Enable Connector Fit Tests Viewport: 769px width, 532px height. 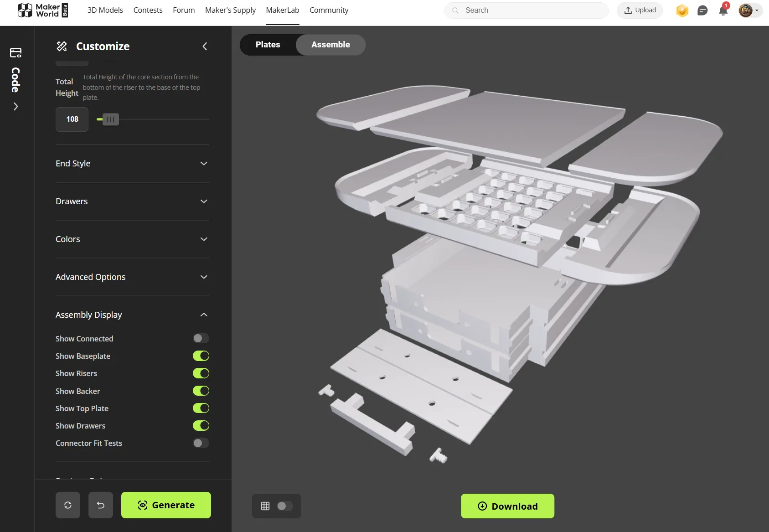(x=201, y=443)
